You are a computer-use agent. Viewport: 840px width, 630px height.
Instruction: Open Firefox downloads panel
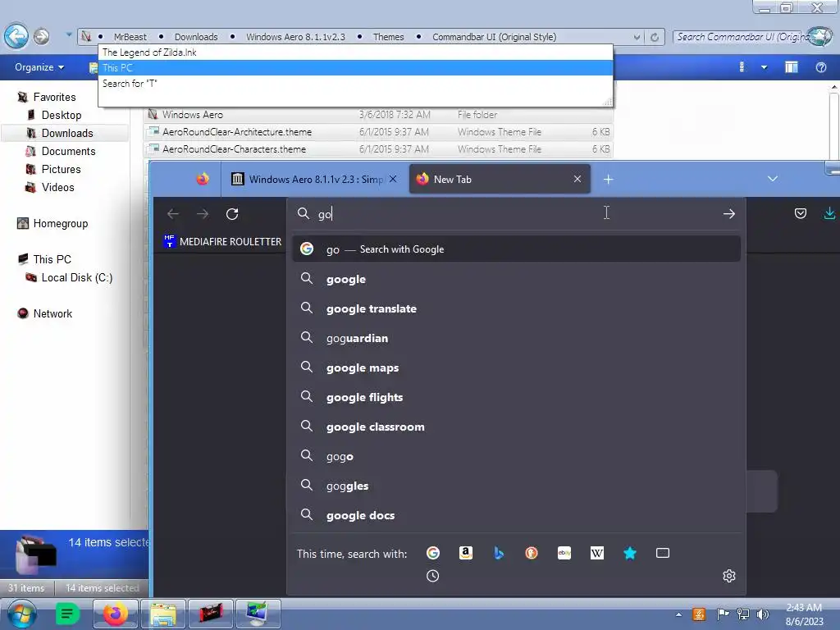click(829, 214)
